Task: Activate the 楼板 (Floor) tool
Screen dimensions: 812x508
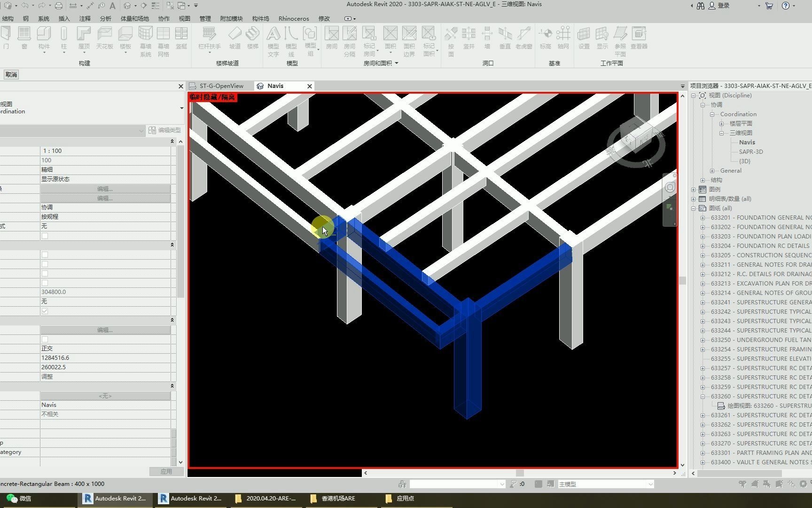Action: [125, 38]
